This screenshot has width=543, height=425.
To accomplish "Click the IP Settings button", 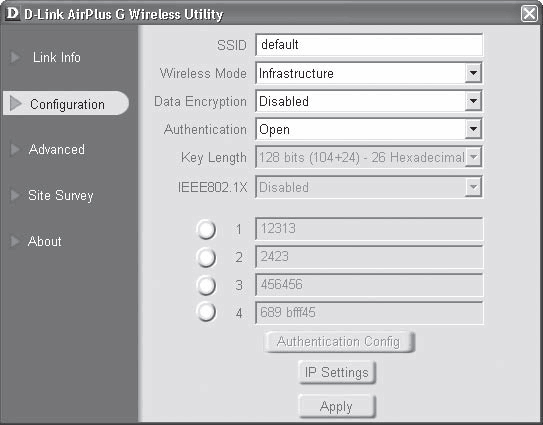I will click(337, 372).
